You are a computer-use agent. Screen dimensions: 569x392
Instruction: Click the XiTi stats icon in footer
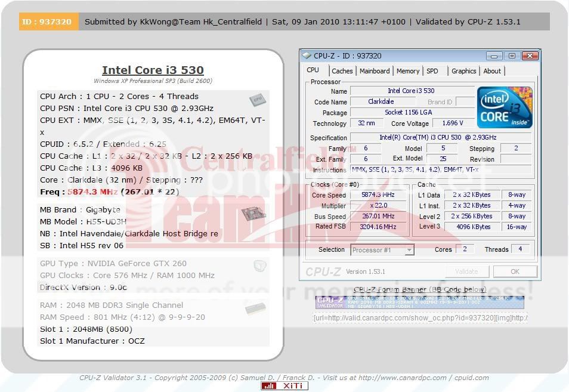[x=284, y=386]
